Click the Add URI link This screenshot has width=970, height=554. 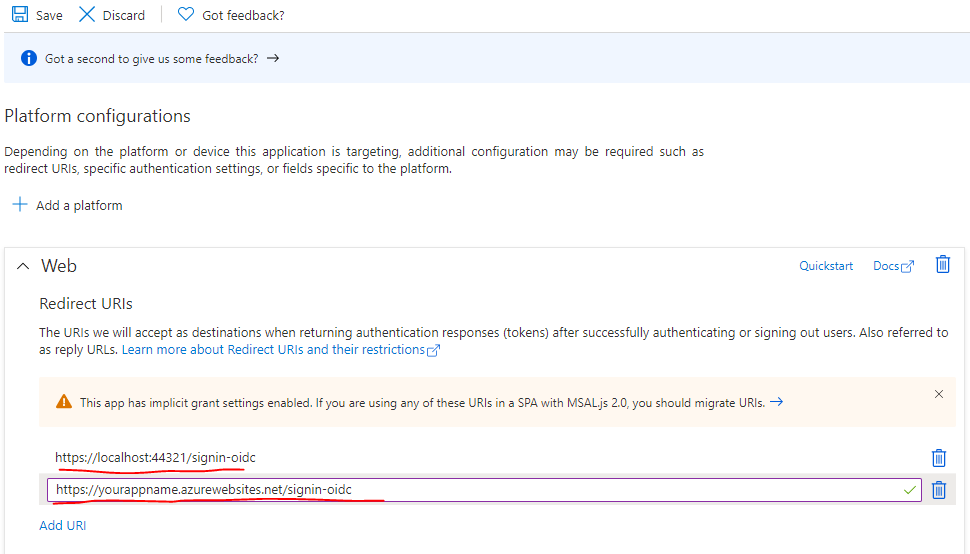coord(62,525)
